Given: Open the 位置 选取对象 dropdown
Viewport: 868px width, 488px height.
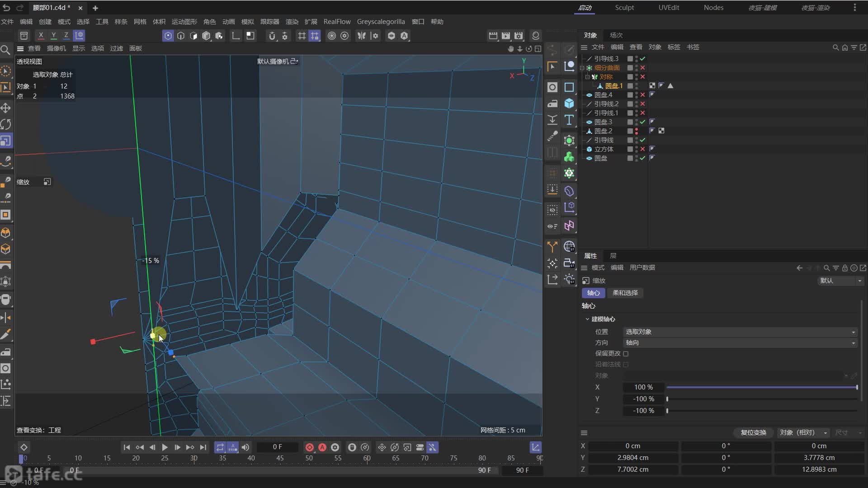Looking at the screenshot, I should click(x=740, y=332).
